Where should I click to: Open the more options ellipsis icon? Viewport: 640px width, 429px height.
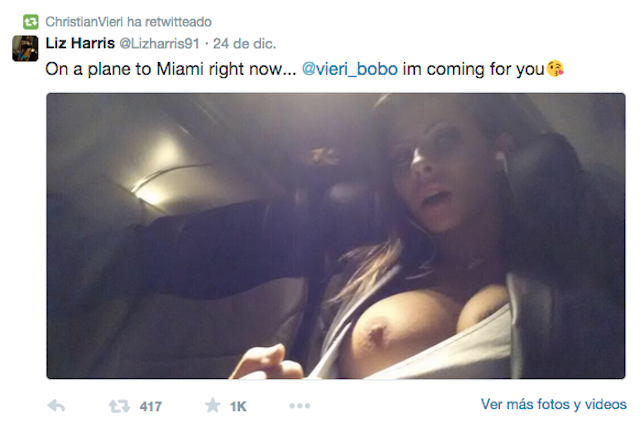coord(300,406)
